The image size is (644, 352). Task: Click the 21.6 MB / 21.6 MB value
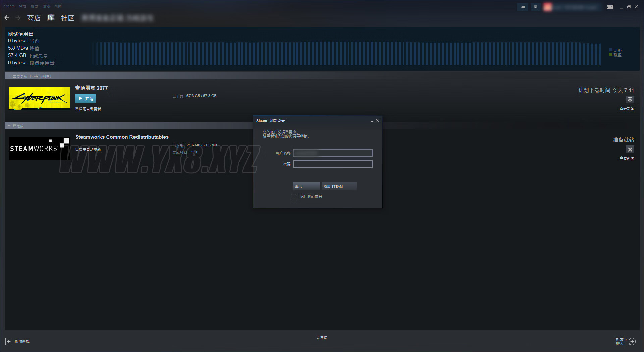tap(202, 145)
